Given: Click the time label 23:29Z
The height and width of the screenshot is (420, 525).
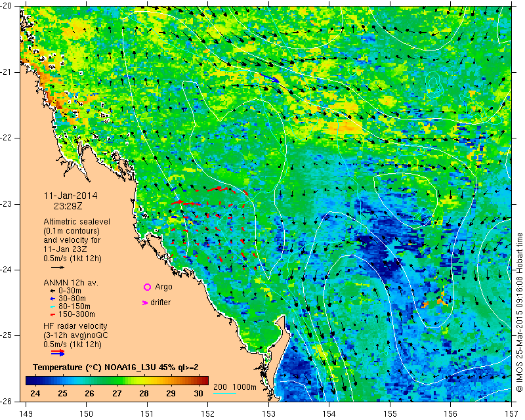Looking at the screenshot, I should pyautogui.click(x=68, y=206).
